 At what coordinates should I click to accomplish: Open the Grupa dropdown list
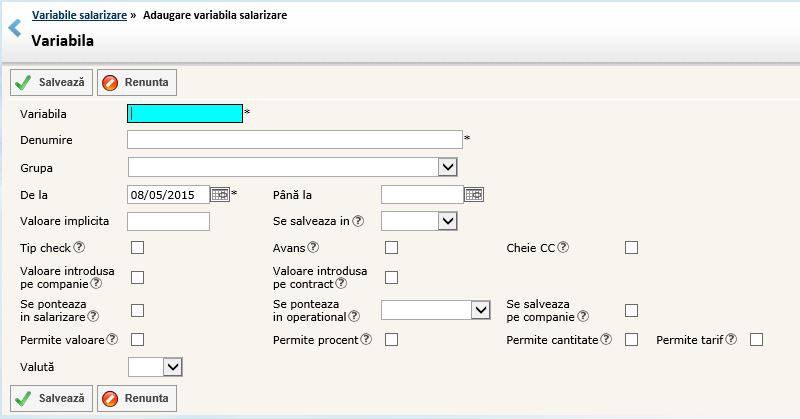point(293,167)
